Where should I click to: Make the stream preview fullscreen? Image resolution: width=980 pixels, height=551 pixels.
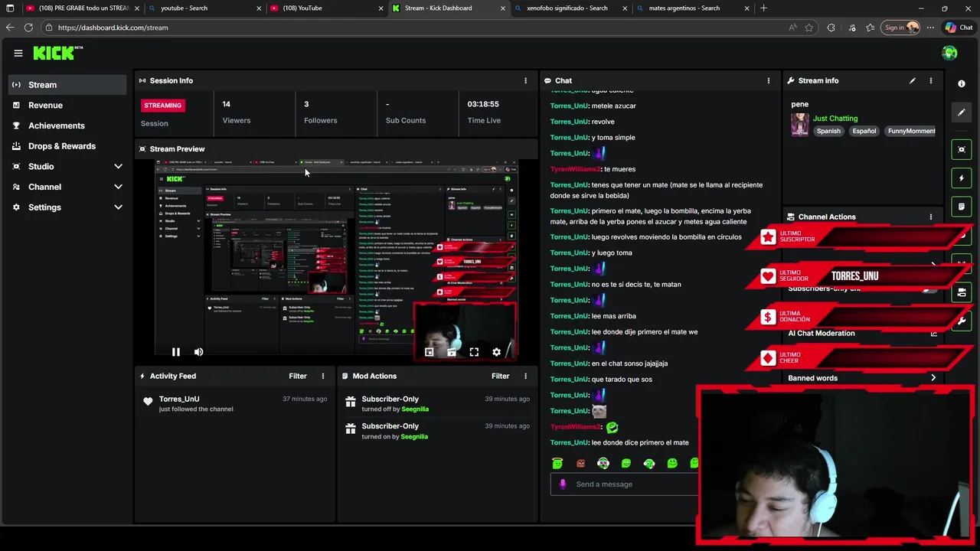474,352
